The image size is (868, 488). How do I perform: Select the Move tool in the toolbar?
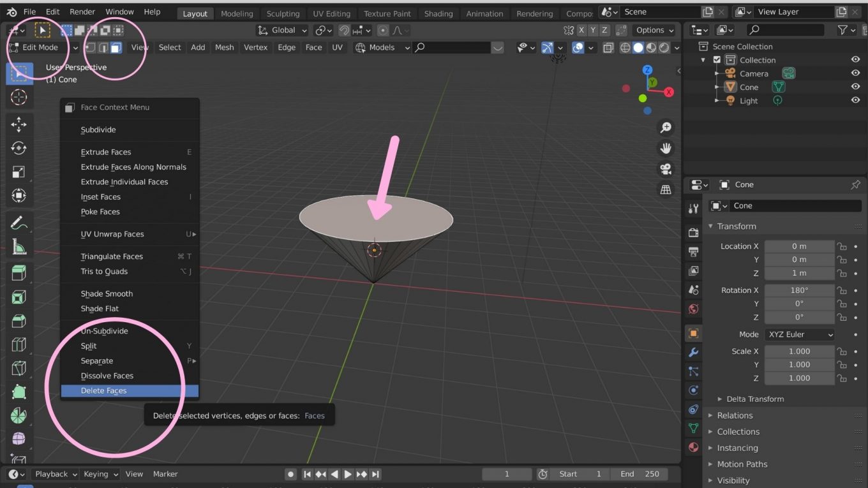tap(19, 124)
